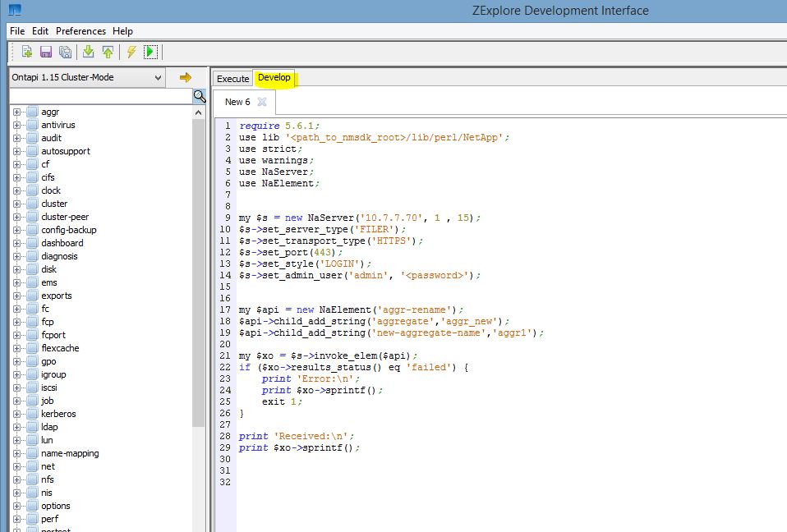Open the Preferences menu
Viewport: 787px width, 532px height.
click(x=81, y=30)
